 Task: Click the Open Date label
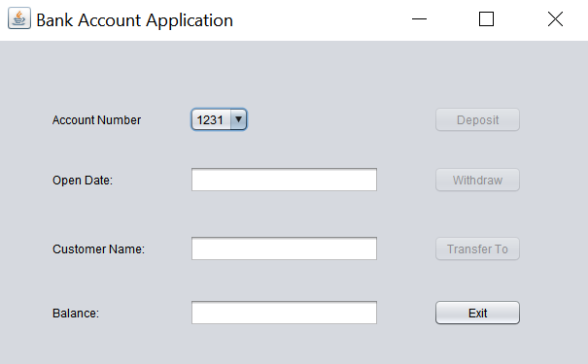[x=83, y=181]
